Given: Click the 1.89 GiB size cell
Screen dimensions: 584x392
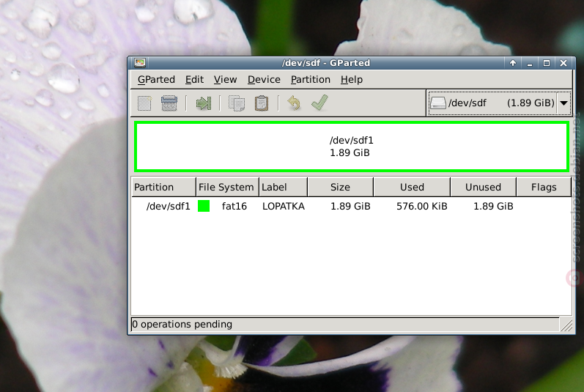Looking at the screenshot, I should click(350, 206).
